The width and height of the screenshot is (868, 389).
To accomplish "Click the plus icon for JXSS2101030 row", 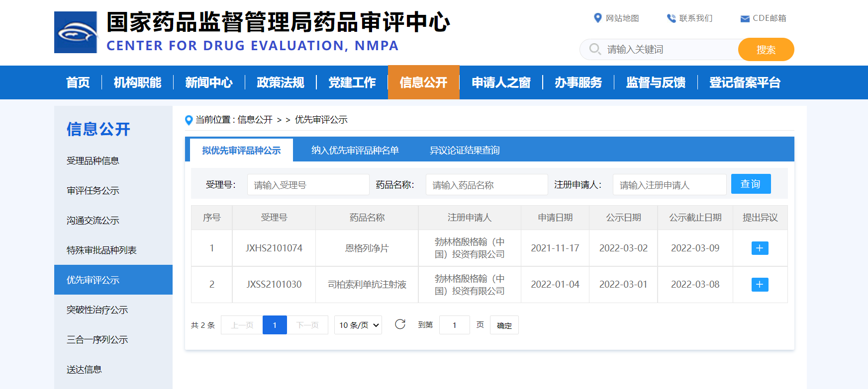I will pos(760,285).
